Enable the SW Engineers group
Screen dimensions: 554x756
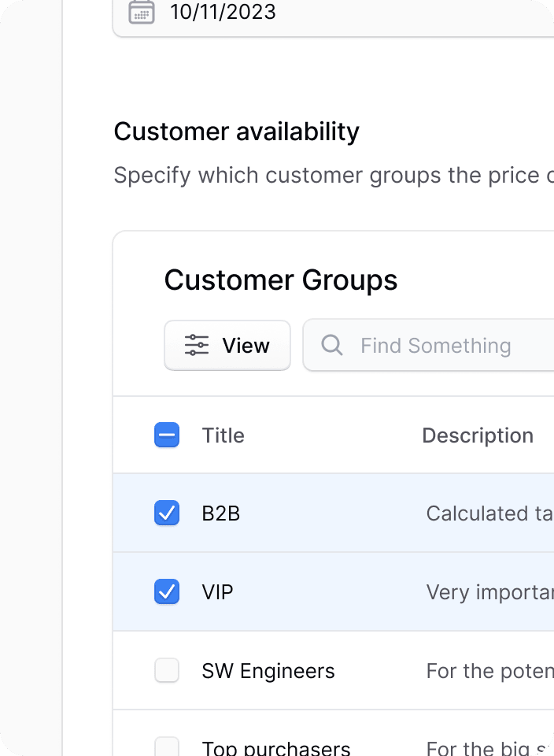pos(166,670)
